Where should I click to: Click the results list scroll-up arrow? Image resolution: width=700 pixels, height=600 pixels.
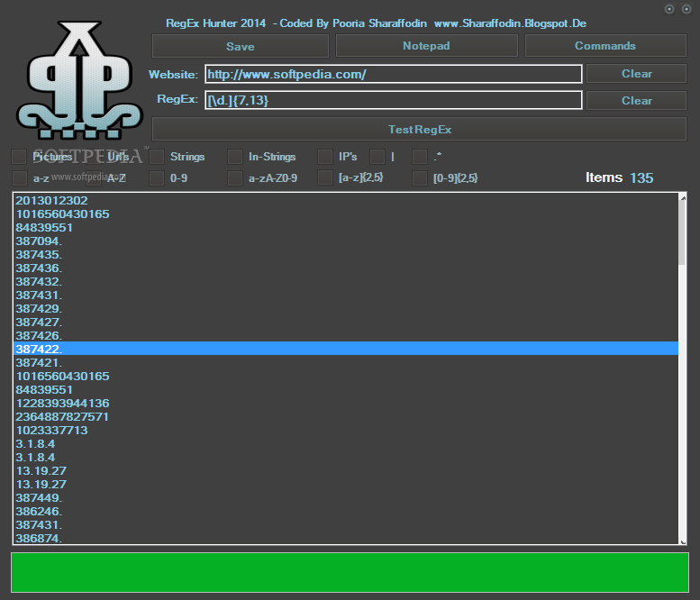pos(683,198)
